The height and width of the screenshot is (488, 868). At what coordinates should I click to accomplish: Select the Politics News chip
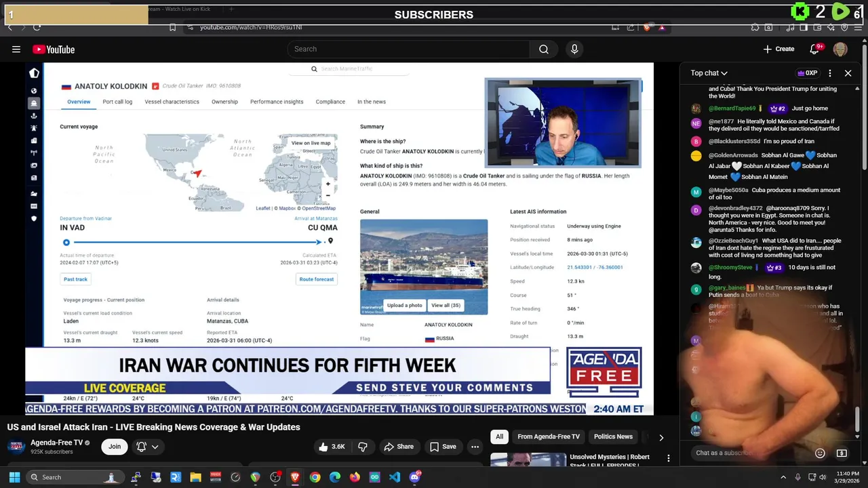[x=613, y=436]
